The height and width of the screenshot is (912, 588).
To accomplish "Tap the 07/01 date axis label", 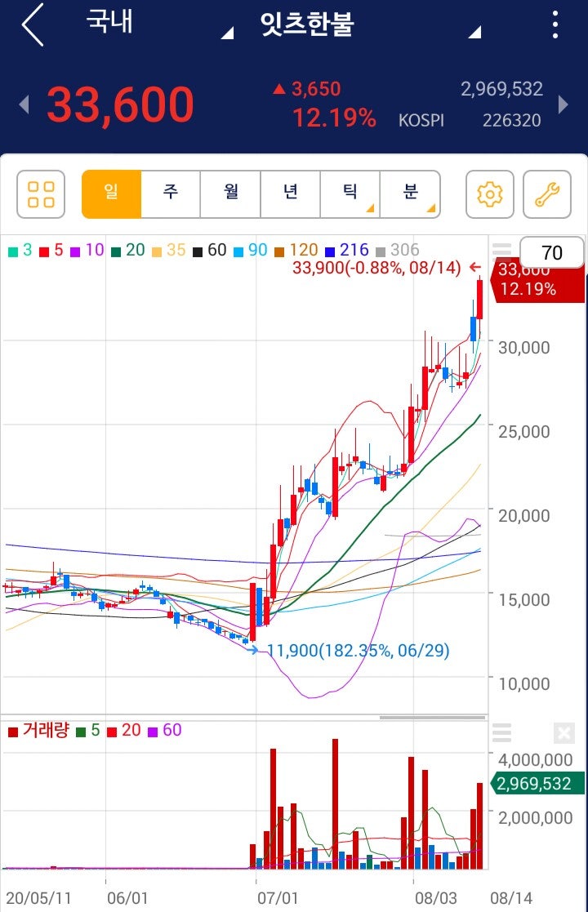I will tap(278, 898).
